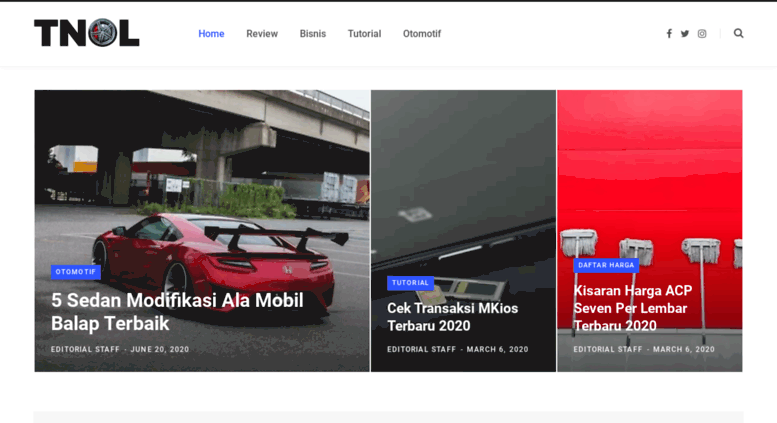Go to the Home menu item
Viewport: 777px width, 423px height.
211,34
